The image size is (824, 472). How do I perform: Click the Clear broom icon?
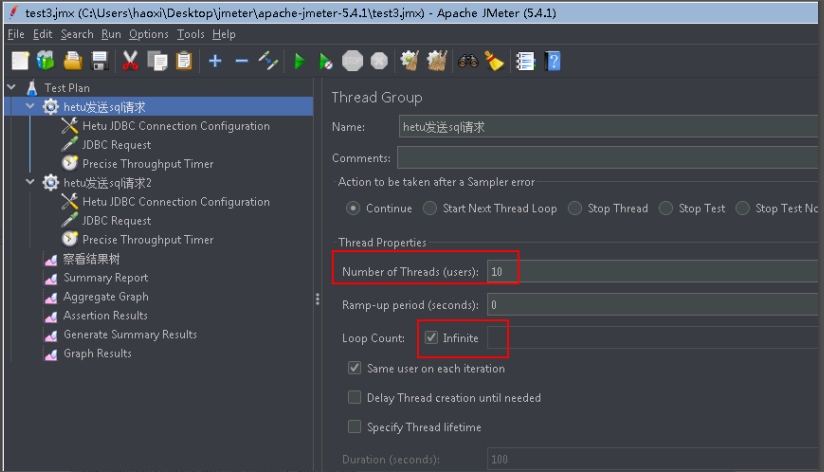409,61
